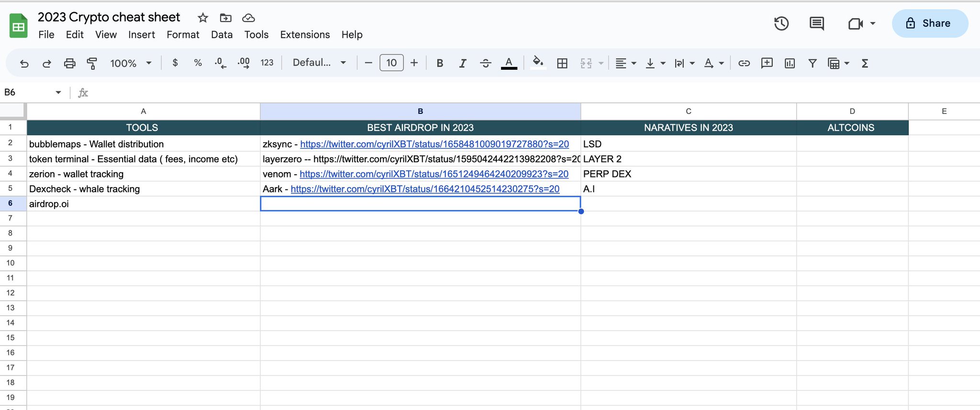Click the Merge cells icon
Image resolution: width=980 pixels, height=410 pixels.
click(x=586, y=63)
